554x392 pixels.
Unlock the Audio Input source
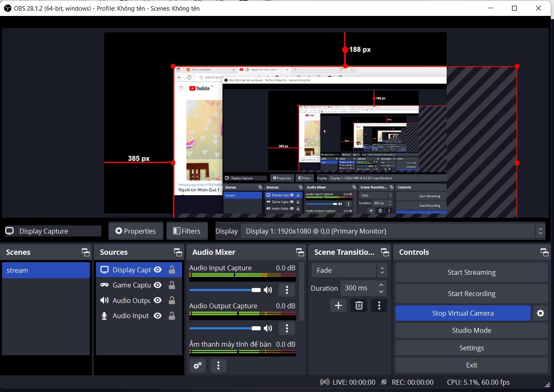click(172, 316)
